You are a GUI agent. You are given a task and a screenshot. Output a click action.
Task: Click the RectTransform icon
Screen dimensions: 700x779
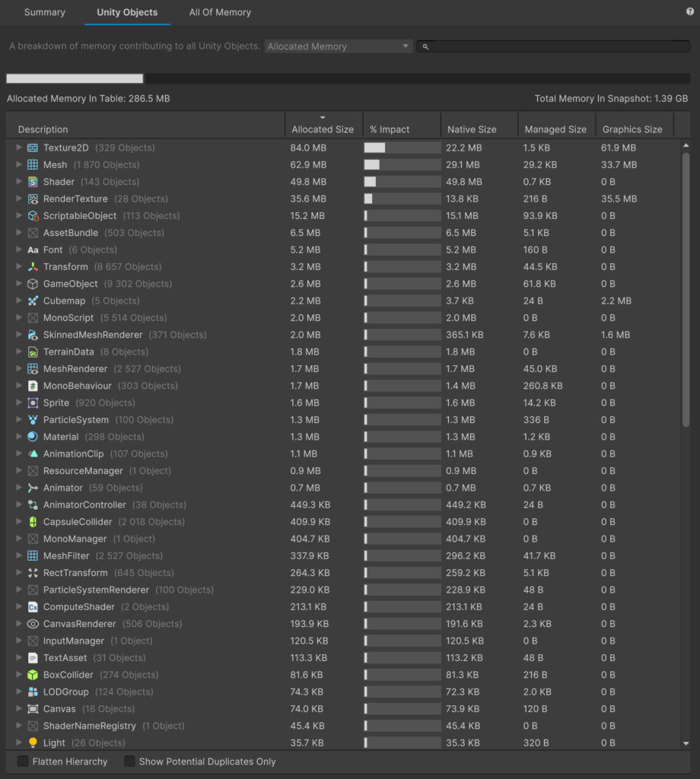[x=33, y=573]
